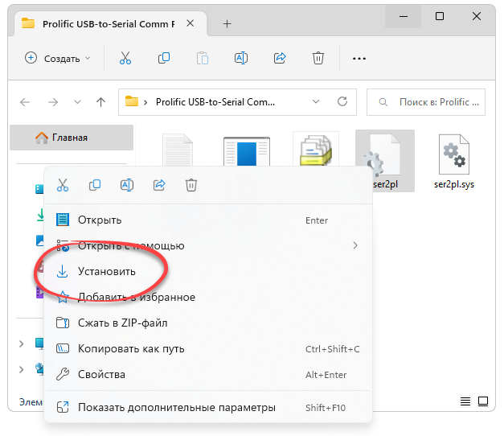
Task: Expand the address bar history dropdown
Action: (x=316, y=101)
